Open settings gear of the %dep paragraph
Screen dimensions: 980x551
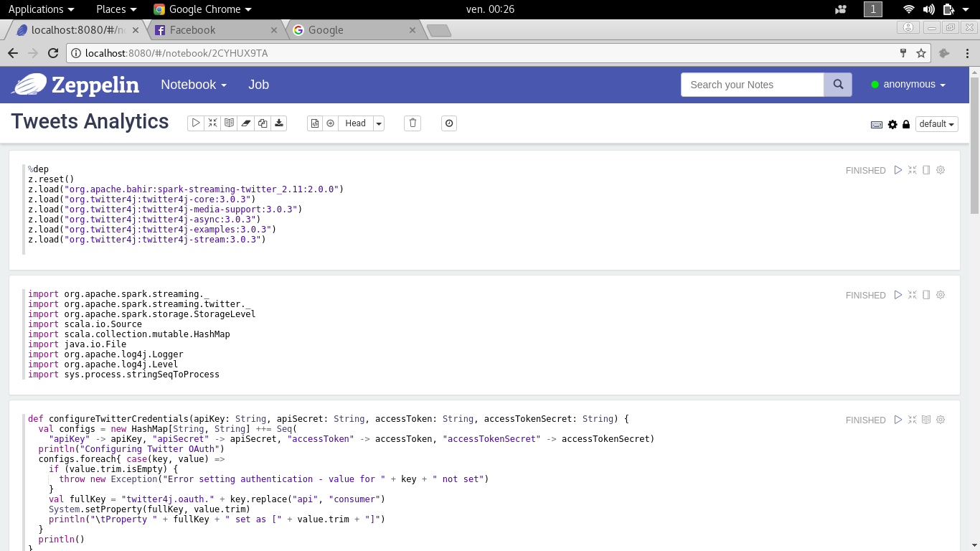coord(941,170)
